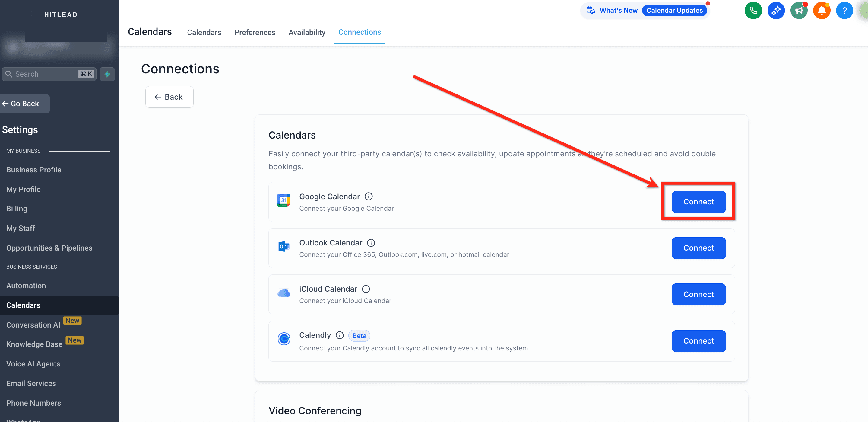Open Phone Numbers settings

[33, 403]
